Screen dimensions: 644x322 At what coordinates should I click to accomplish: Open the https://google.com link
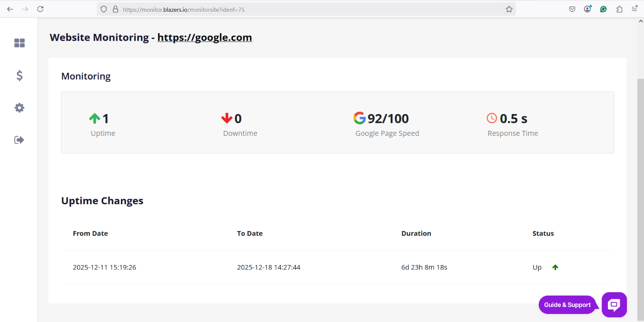click(x=205, y=37)
